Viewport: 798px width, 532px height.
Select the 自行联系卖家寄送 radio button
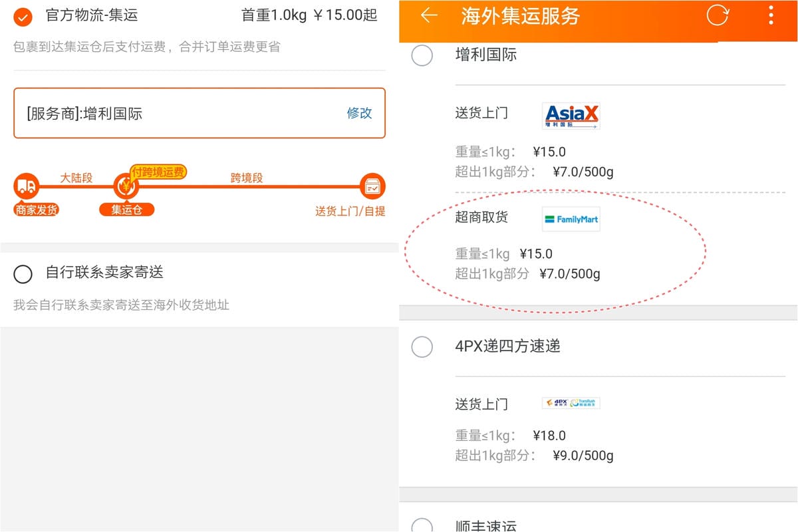coord(23,274)
